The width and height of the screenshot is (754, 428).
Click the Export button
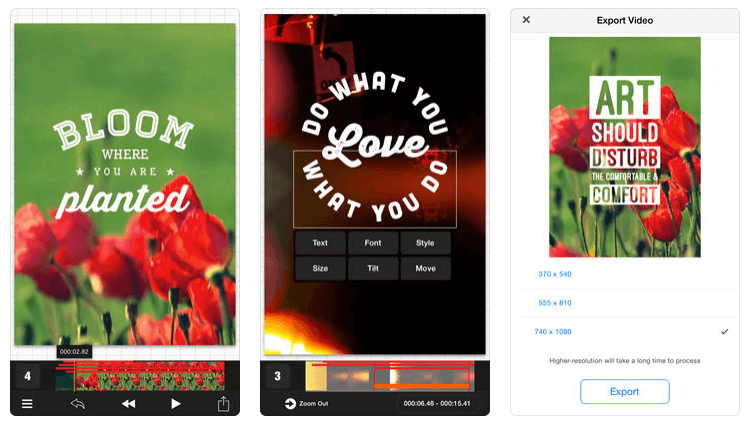(625, 391)
